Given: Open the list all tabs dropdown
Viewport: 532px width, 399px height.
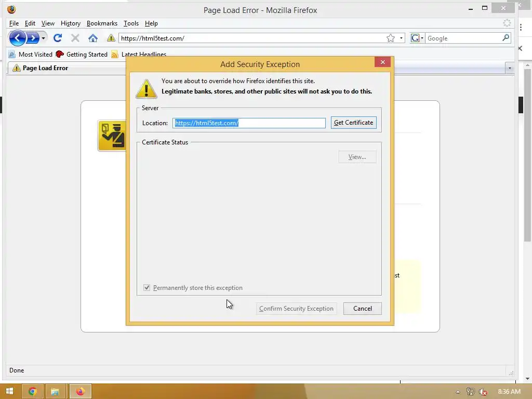Looking at the screenshot, I should 510,68.
